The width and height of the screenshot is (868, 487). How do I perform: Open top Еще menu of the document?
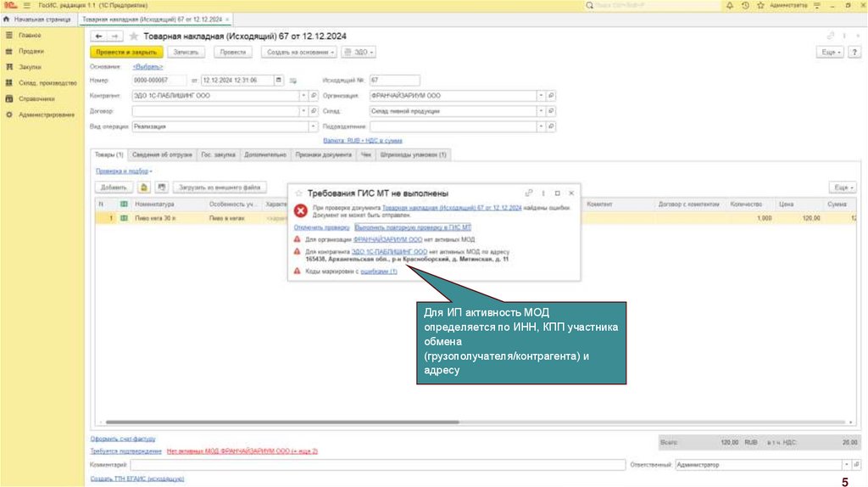[830, 52]
